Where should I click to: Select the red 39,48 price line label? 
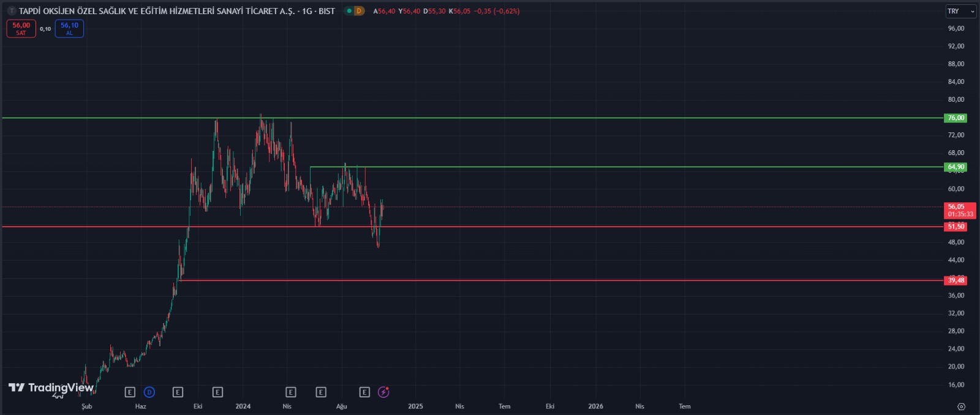(956, 280)
